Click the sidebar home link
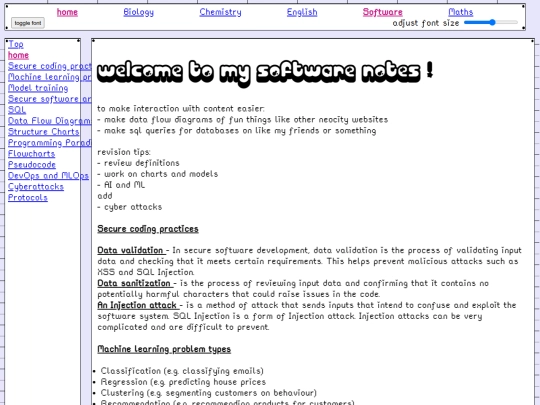Image resolution: width=540 pixels, height=405 pixels. (x=18, y=55)
